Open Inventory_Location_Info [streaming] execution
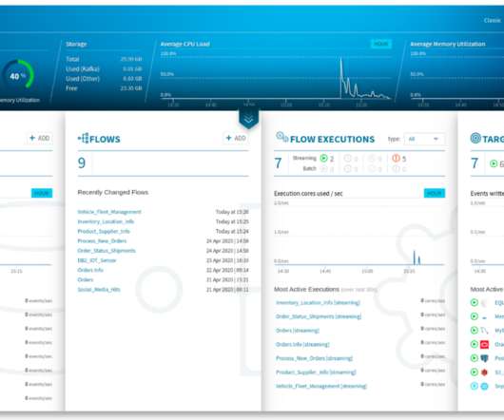The height and width of the screenshot is (420, 504). 318,302
